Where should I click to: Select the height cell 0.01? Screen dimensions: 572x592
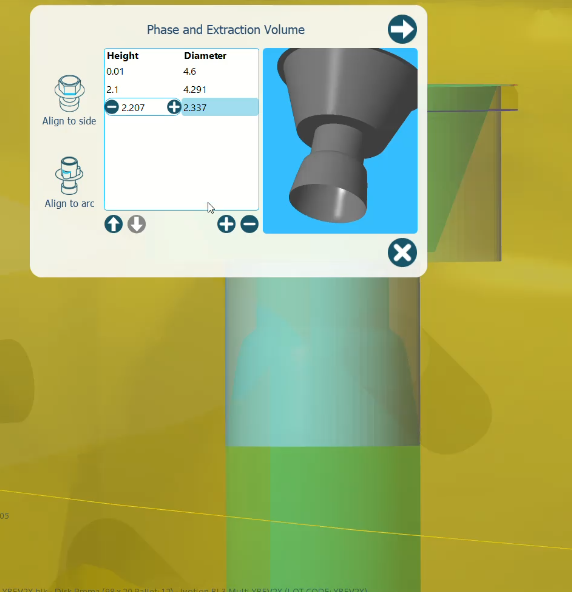click(x=143, y=72)
